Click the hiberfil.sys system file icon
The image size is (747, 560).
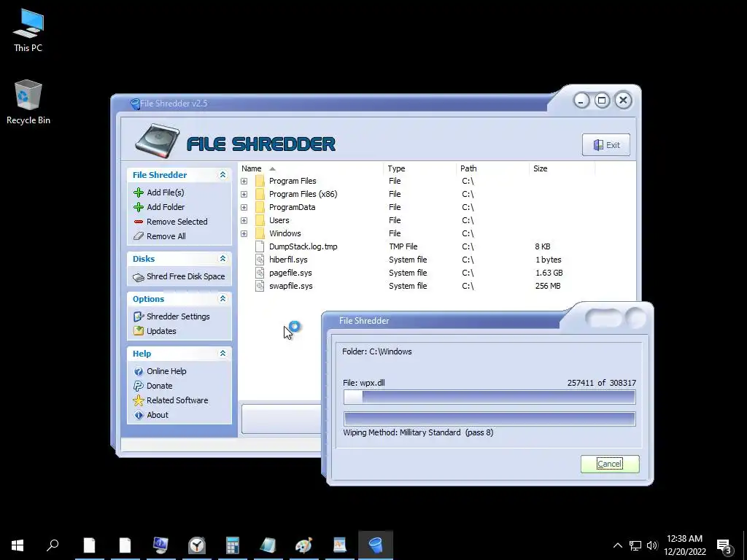click(260, 260)
